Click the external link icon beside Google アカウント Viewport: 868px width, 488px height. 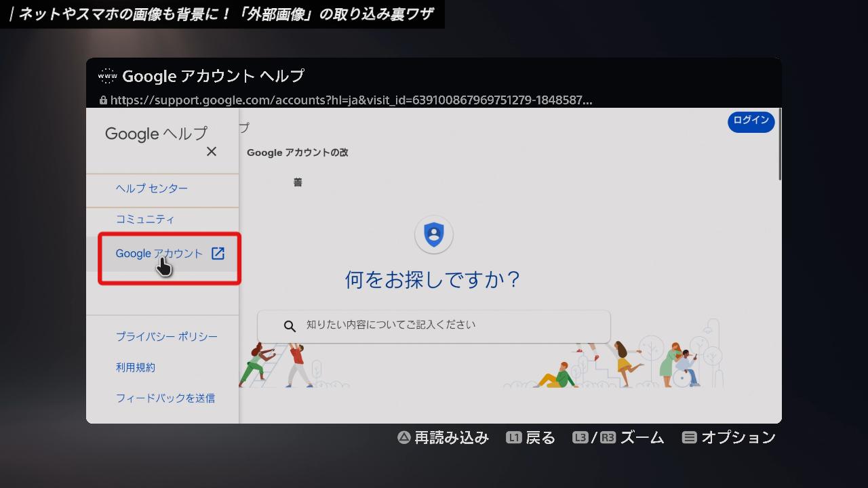pos(218,253)
